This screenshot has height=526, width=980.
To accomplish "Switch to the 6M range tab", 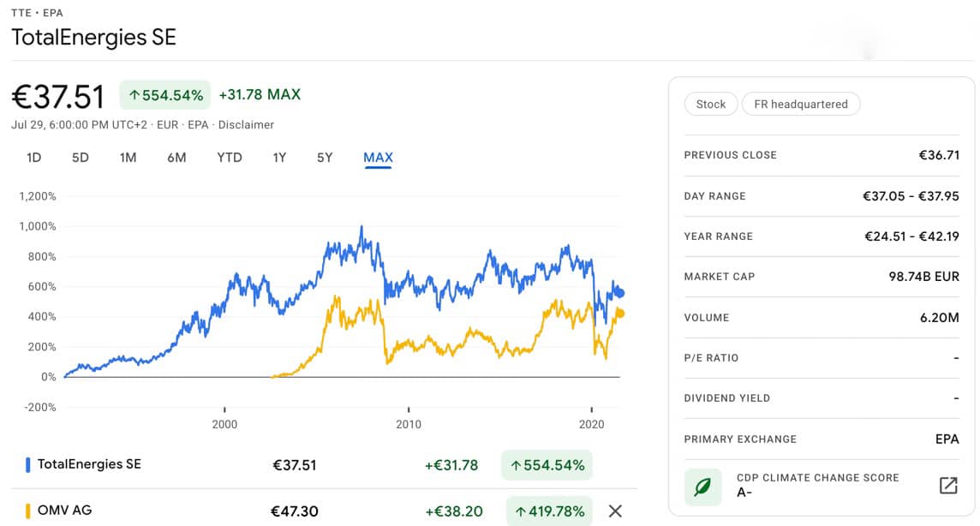I will pos(176,158).
